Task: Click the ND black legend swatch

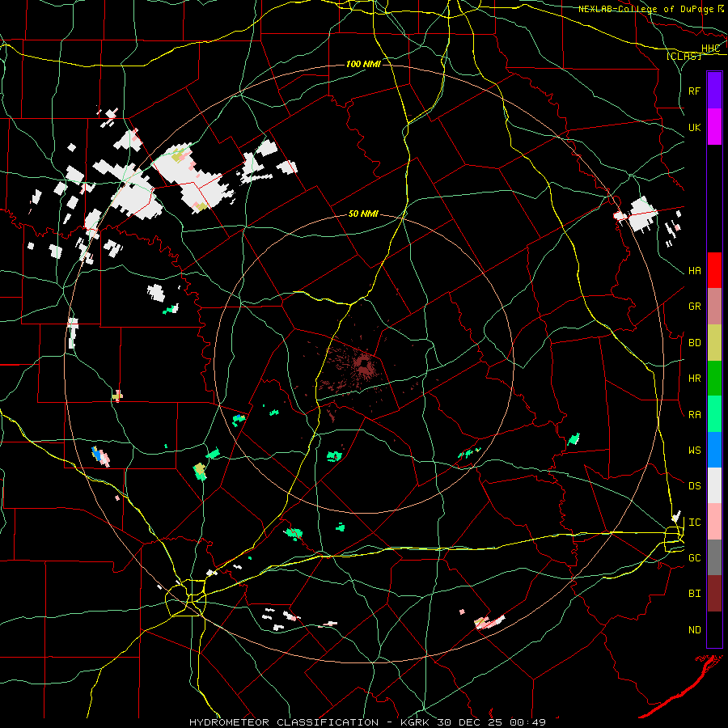Action: pyautogui.click(x=714, y=629)
